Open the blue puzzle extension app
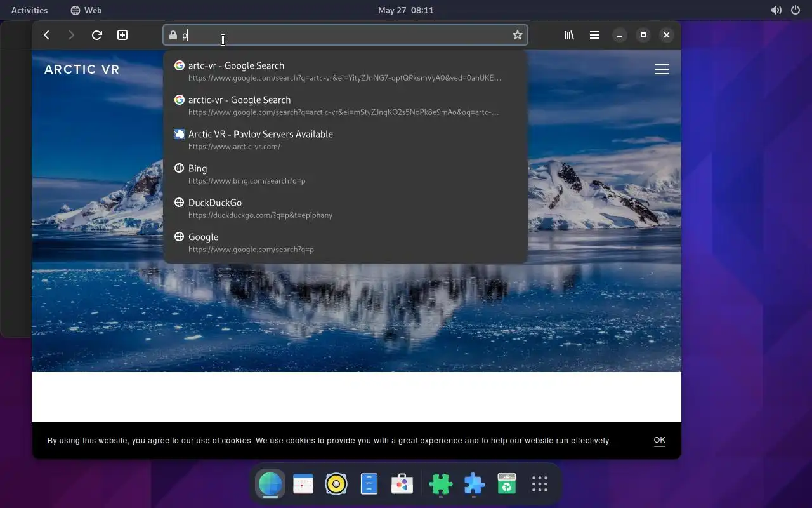Image resolution: width=812 pixels, height=508 pixels. click(474, 485)
